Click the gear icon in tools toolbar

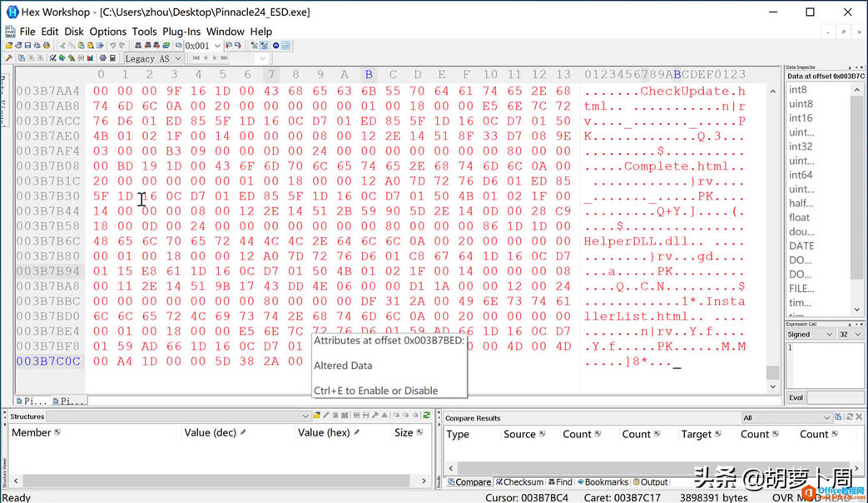click(x=103, y=58)
